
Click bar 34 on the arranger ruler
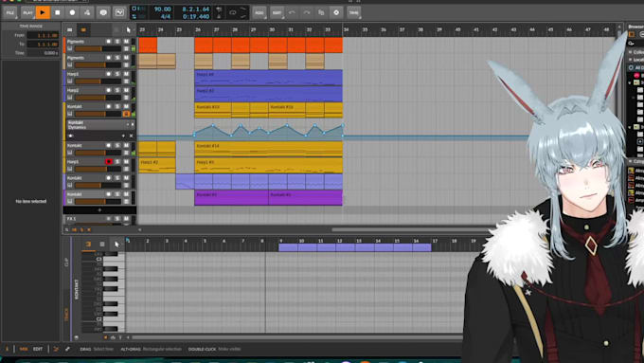pos(346,29)
